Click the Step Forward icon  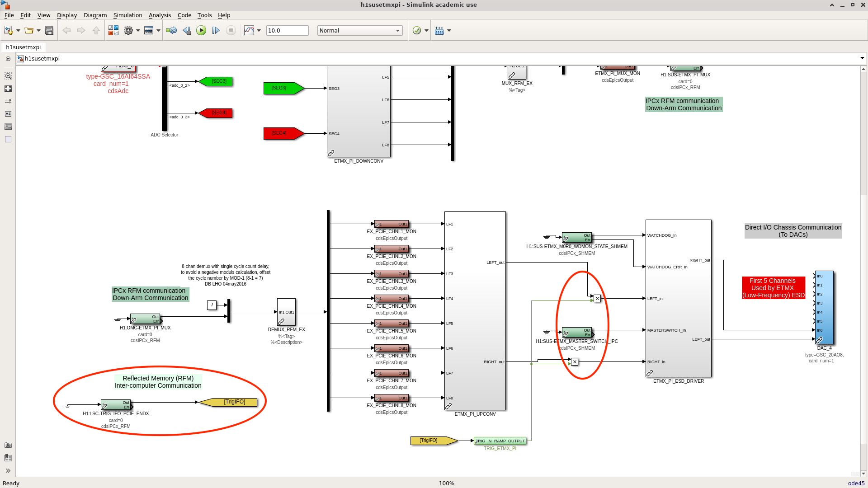(216, 30)
